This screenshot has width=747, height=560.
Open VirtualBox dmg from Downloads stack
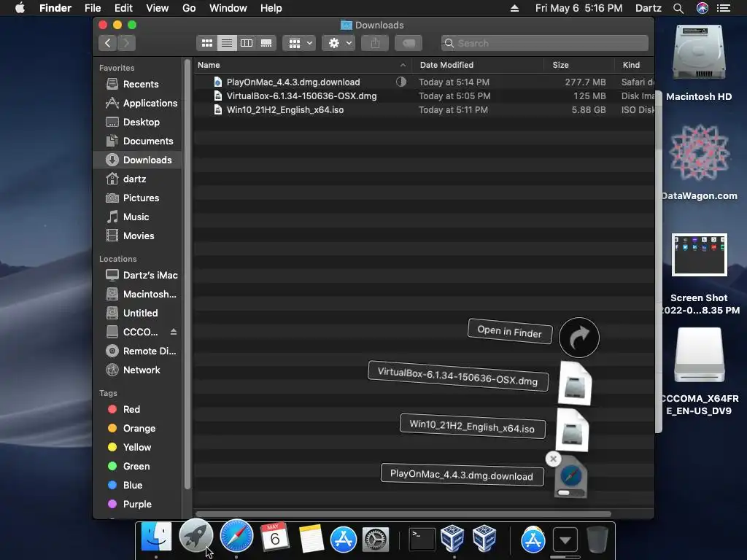click(x=575, y=384)
